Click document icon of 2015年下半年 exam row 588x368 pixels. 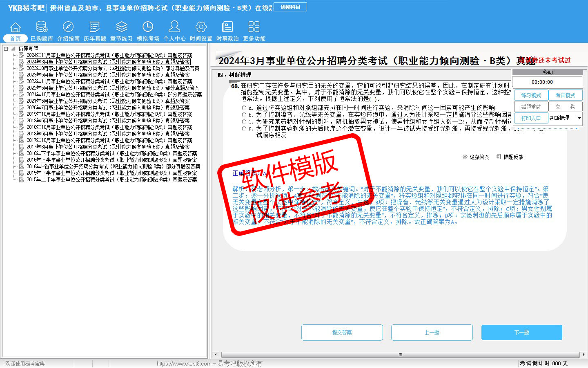point(21,173)
